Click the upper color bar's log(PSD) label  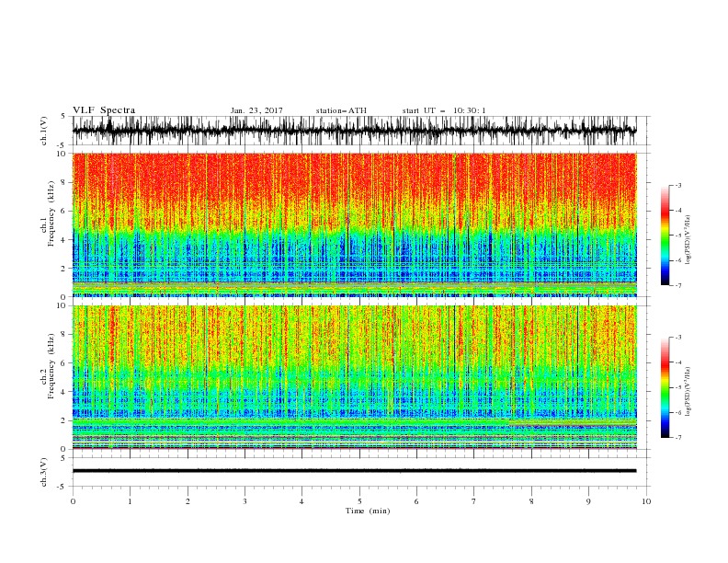point(688,240)
